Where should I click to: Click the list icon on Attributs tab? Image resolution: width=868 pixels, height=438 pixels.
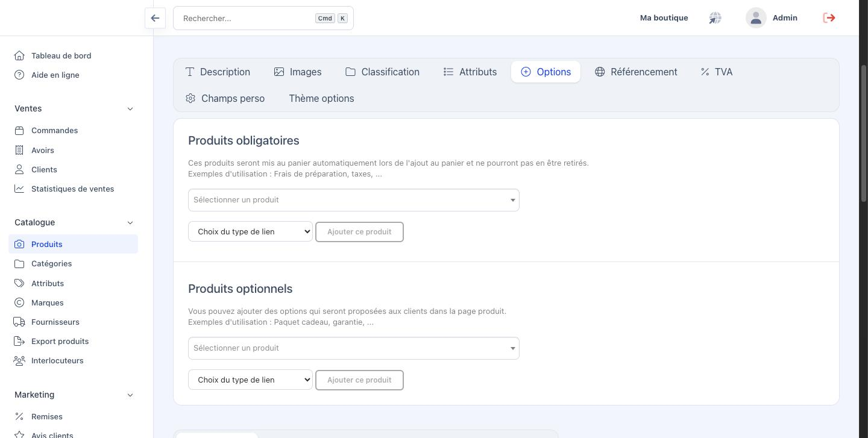[448, 72]
